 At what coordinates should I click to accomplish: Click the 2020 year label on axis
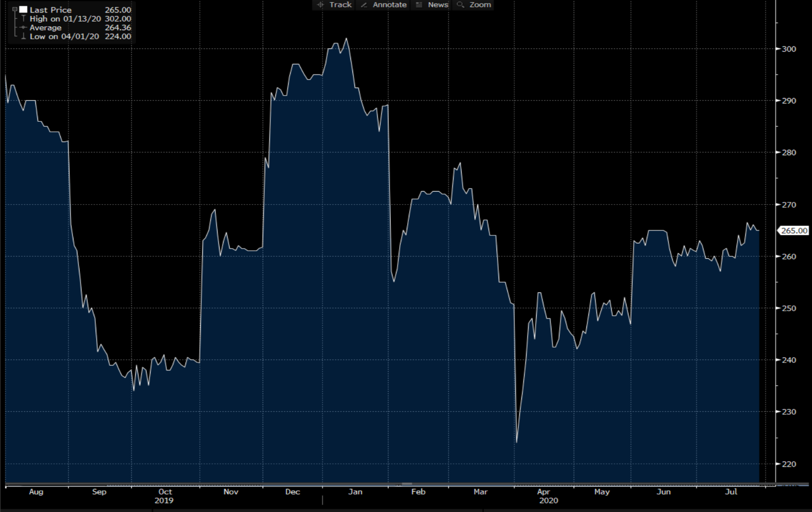point(549,501)
